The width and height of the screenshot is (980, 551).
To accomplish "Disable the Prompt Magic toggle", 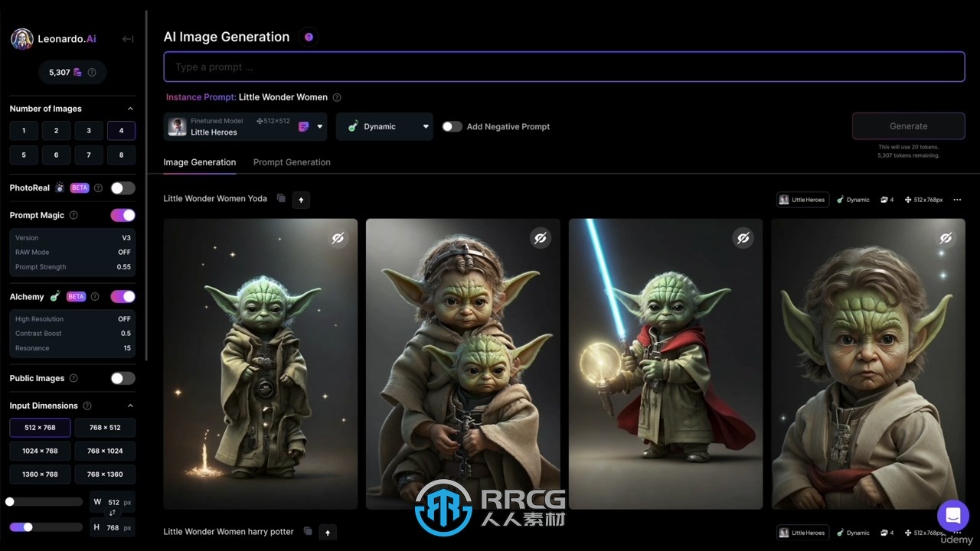I will [122, 215].
